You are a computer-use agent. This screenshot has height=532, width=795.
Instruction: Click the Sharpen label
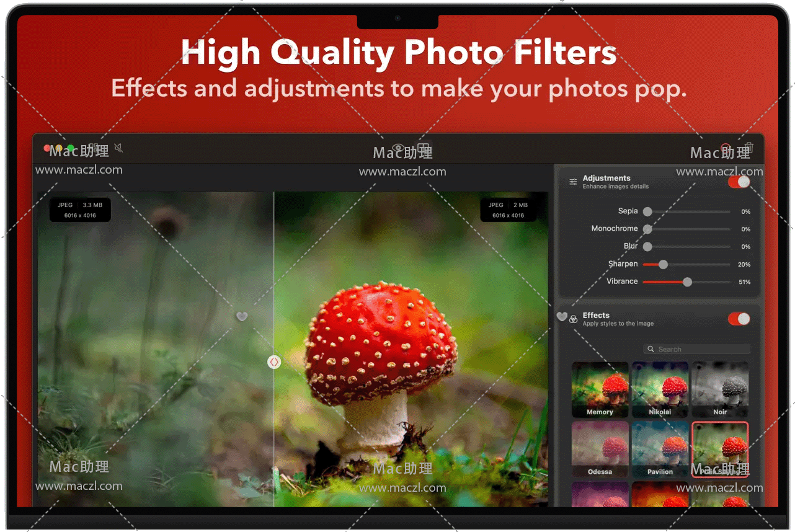pos(623,264)
